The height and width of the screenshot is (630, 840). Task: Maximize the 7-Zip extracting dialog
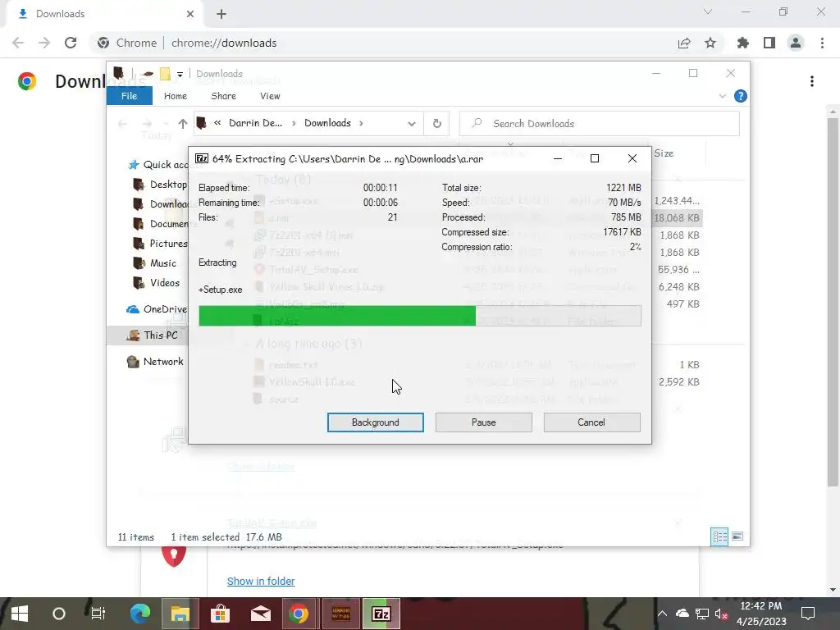pyautogui.click(x=594, y=158)
